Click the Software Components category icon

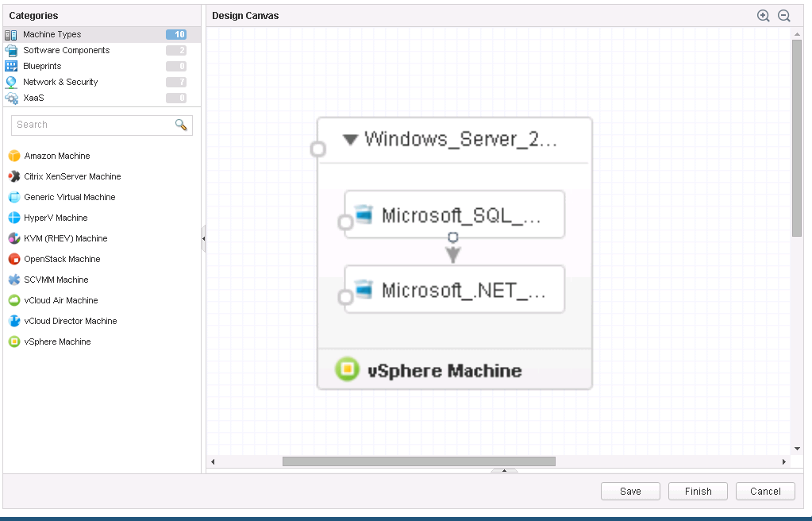click(x=11, y=50)
